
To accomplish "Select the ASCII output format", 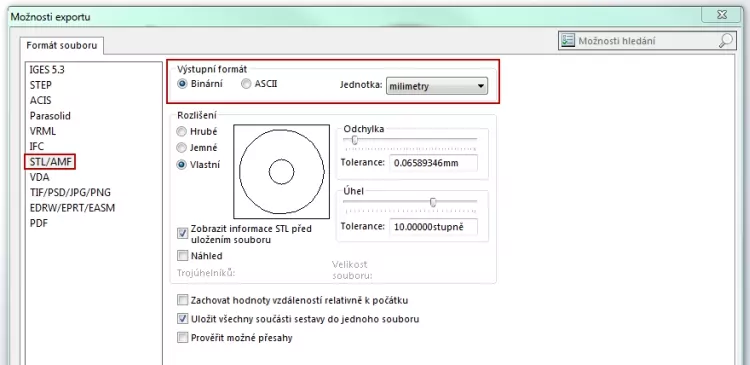I will [x=246, y=84].
